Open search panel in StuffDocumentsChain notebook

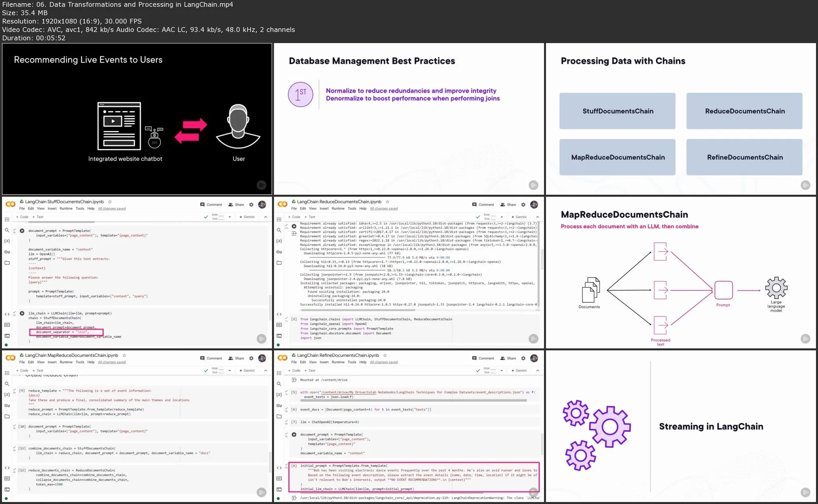click(7, 230)
